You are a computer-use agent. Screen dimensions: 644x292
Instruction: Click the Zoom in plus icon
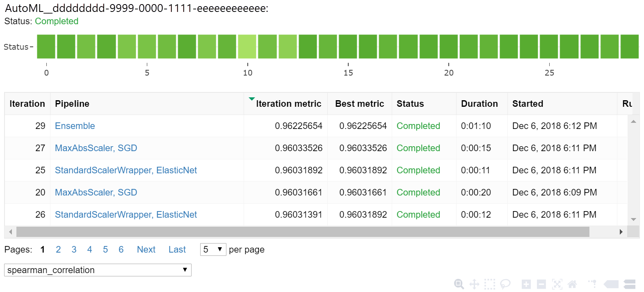coord(526,284)
